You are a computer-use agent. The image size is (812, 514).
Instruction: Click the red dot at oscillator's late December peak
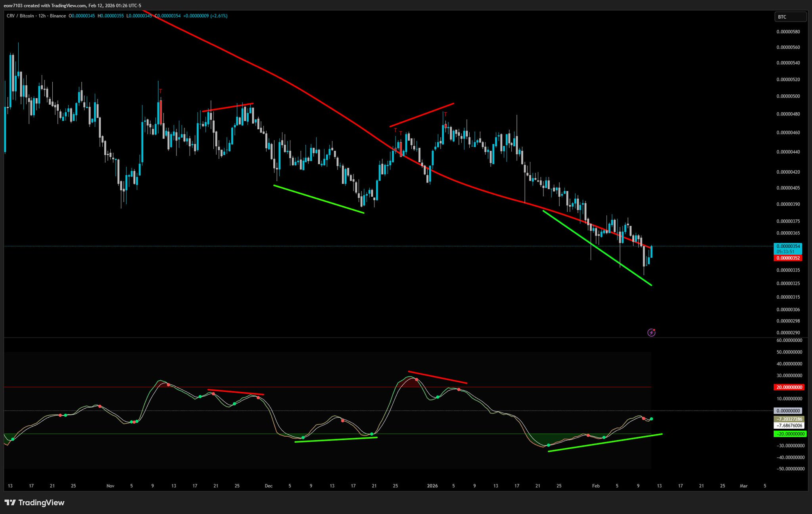[416, 380]
